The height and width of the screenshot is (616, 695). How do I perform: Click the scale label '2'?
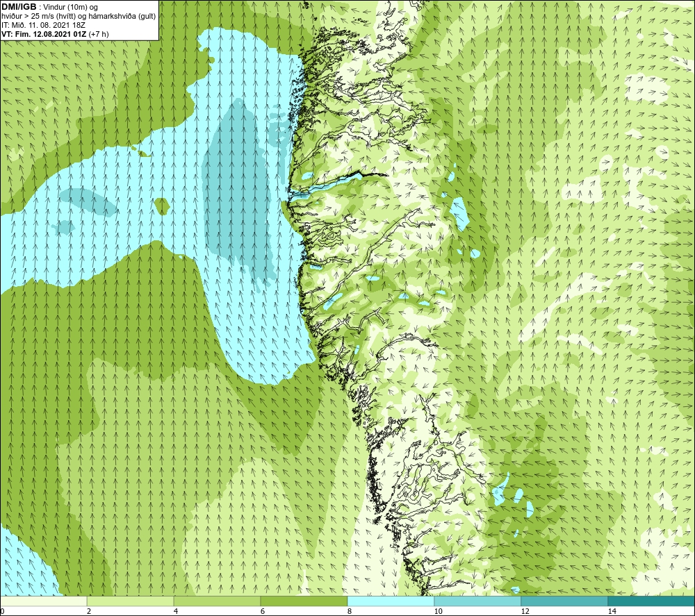pyautogui.click(x=89, y=612)
